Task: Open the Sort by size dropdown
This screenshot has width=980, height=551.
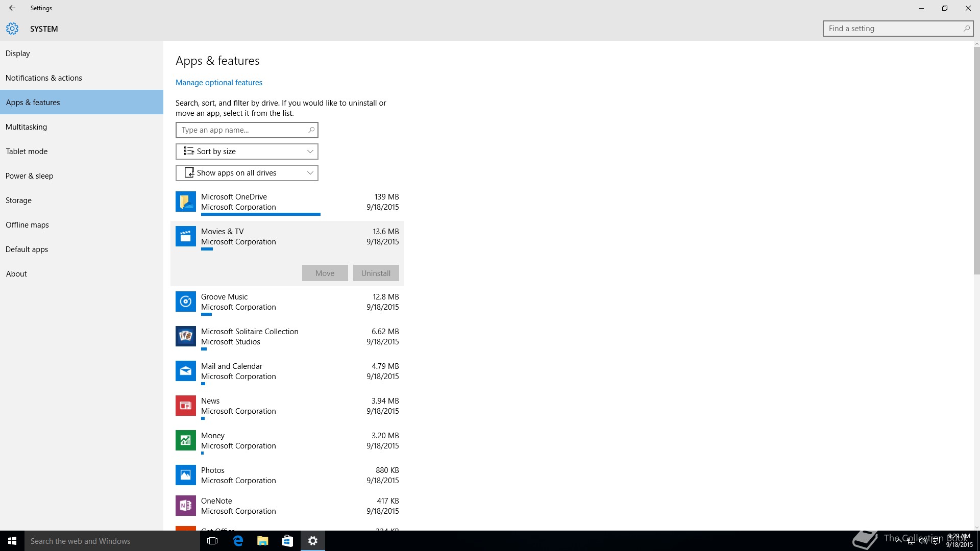Action: pyautogui.click(x=247, y=152)
